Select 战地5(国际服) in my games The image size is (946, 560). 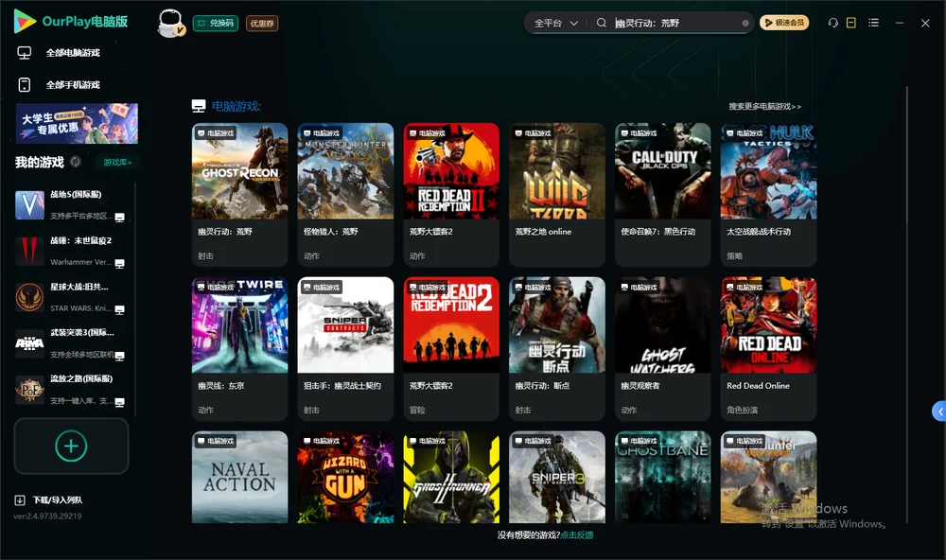(x=72, y=204)
